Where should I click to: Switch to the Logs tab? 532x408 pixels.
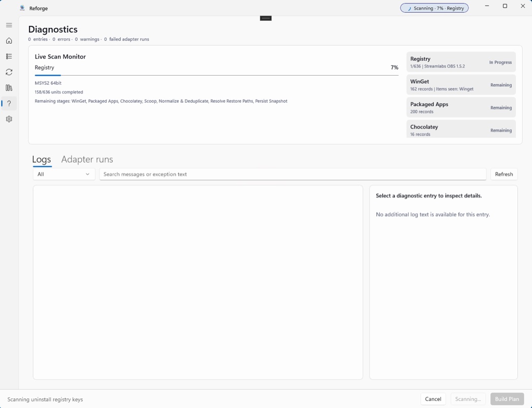pyautogui.click(x=42, y=160)
